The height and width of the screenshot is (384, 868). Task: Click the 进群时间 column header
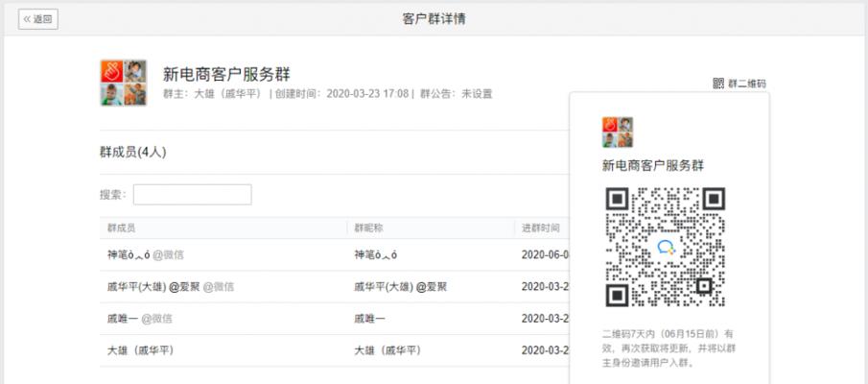540,228
